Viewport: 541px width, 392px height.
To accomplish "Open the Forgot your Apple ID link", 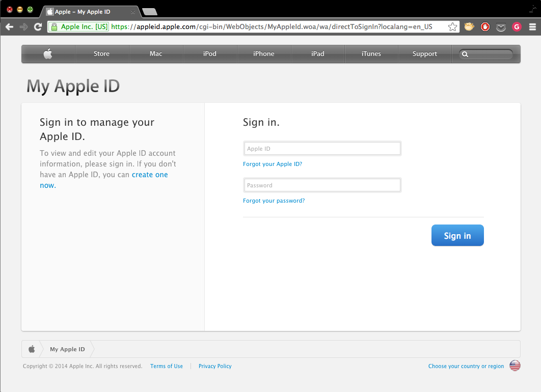I will [273, 164].
